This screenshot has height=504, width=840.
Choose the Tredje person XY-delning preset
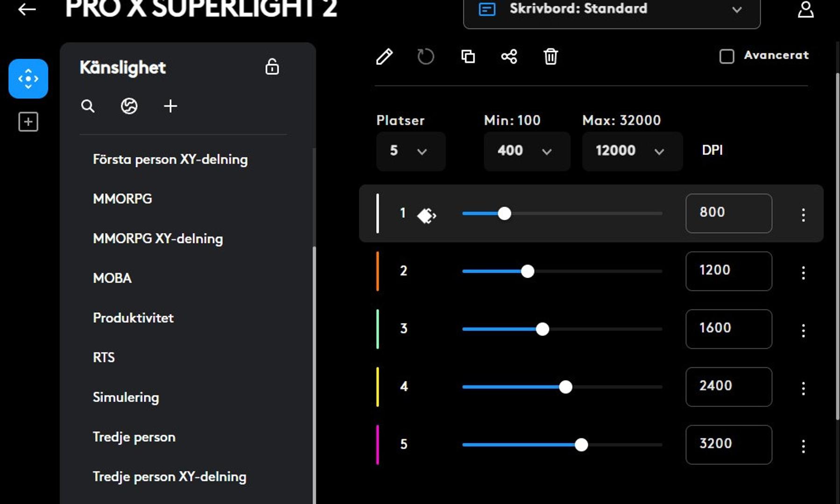pos(169,476)
